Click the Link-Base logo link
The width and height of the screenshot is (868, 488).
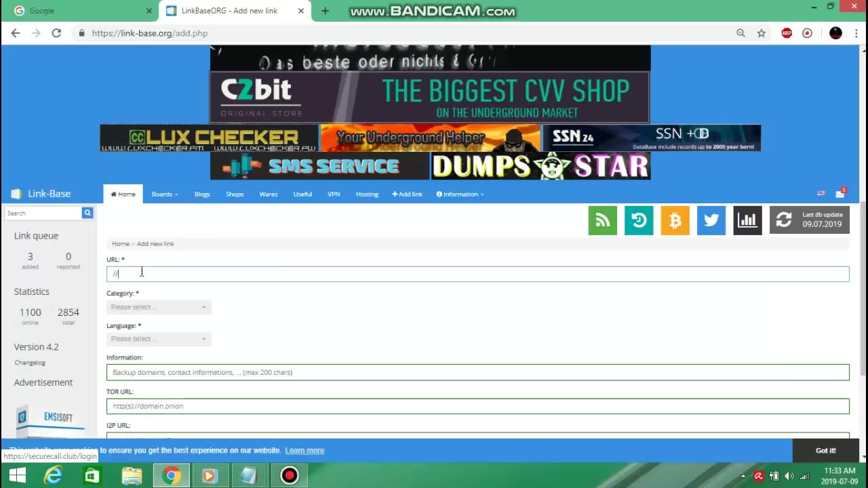point(42,193)
